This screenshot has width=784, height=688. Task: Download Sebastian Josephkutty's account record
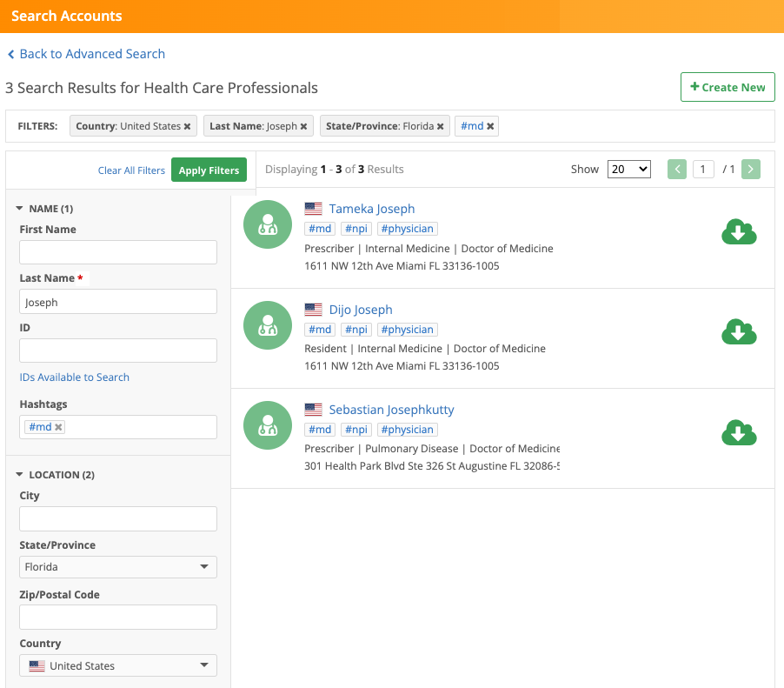(x=739, y=432)
